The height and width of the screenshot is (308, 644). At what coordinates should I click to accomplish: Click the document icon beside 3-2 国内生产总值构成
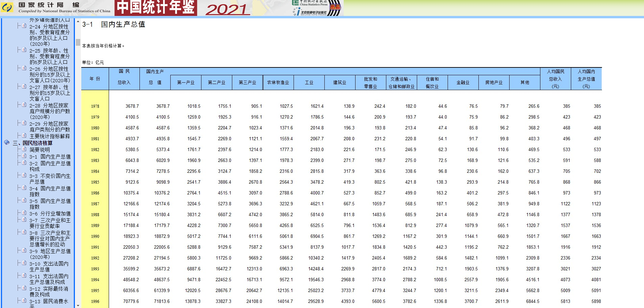click(24, 163)
